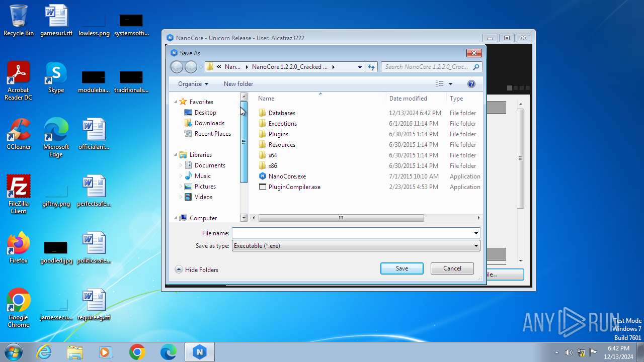The height and width of the screenshot is (362, 644).
Task: Select the x86 folder
Action: 273,166
